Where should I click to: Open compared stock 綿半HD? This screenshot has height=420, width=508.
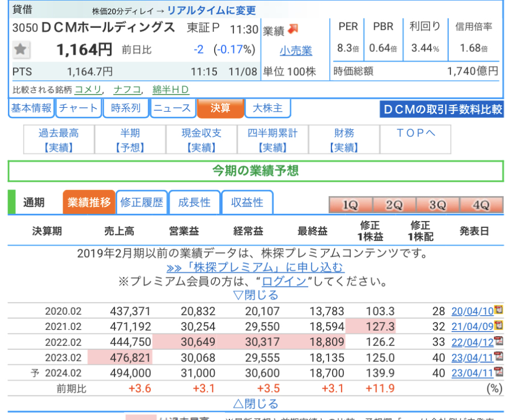tap(171, 90)
